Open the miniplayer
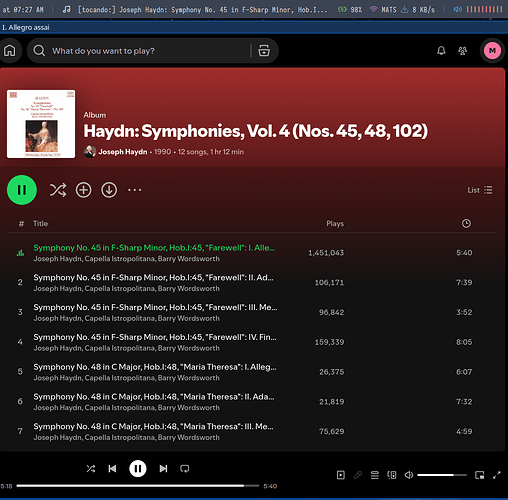This screenshot has width=508, height=500. [x=479, y=475]
